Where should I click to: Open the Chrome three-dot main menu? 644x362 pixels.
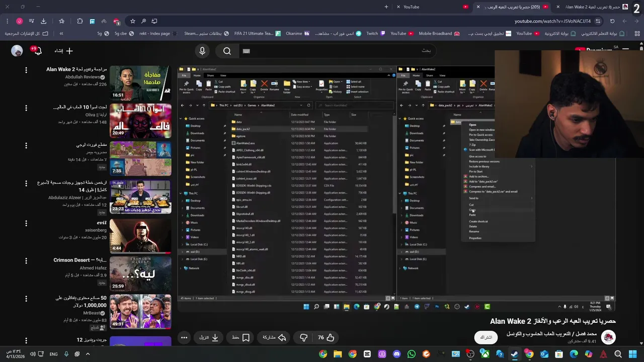[x=7, y=21]
